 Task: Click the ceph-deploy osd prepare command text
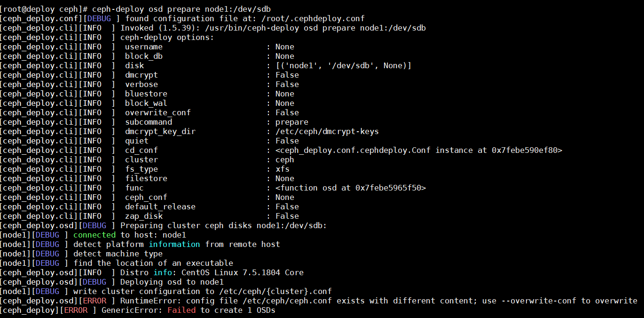coord(181,9)
